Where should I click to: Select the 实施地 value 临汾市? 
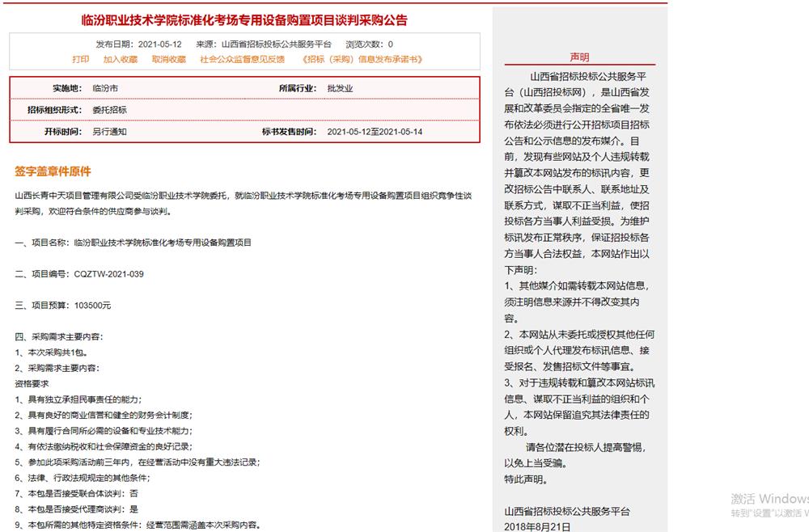coord(105,88)
